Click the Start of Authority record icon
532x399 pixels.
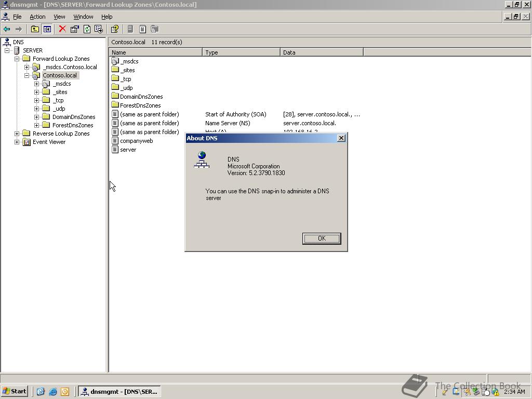point(115,114)
